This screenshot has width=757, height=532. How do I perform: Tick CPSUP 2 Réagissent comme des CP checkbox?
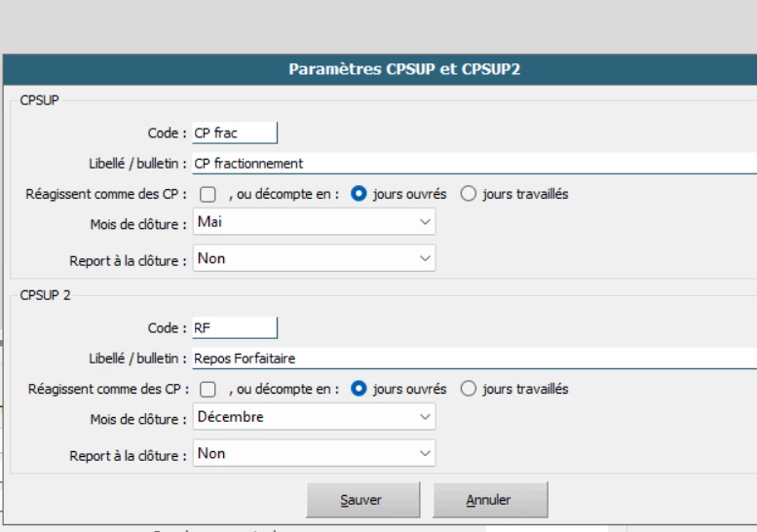[208, 389]
